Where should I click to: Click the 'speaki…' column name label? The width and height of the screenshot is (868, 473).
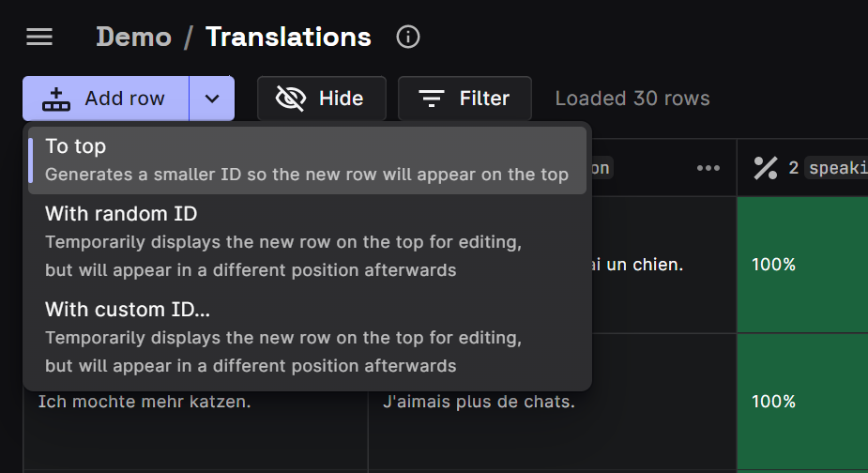(x=837, y=168)
